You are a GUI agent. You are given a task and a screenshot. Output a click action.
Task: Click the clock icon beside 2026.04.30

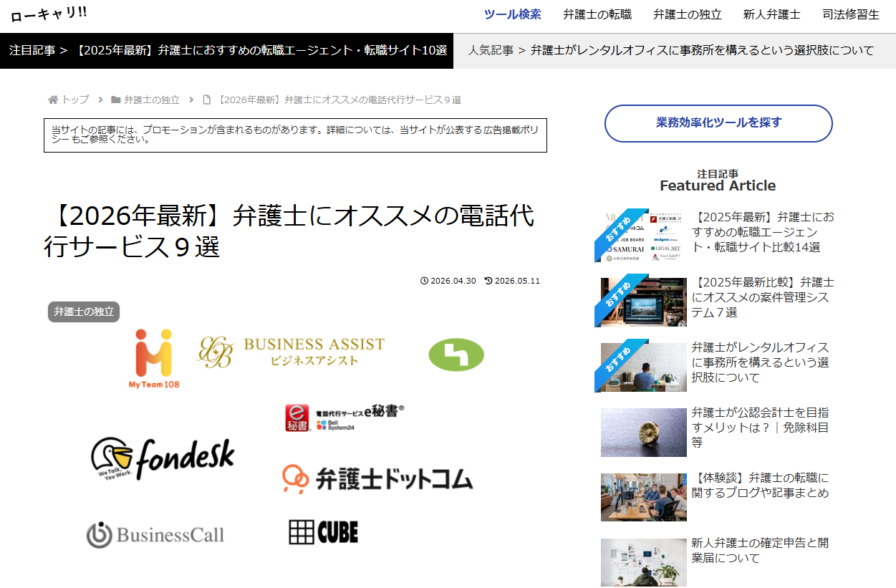(x=424, y=281)
